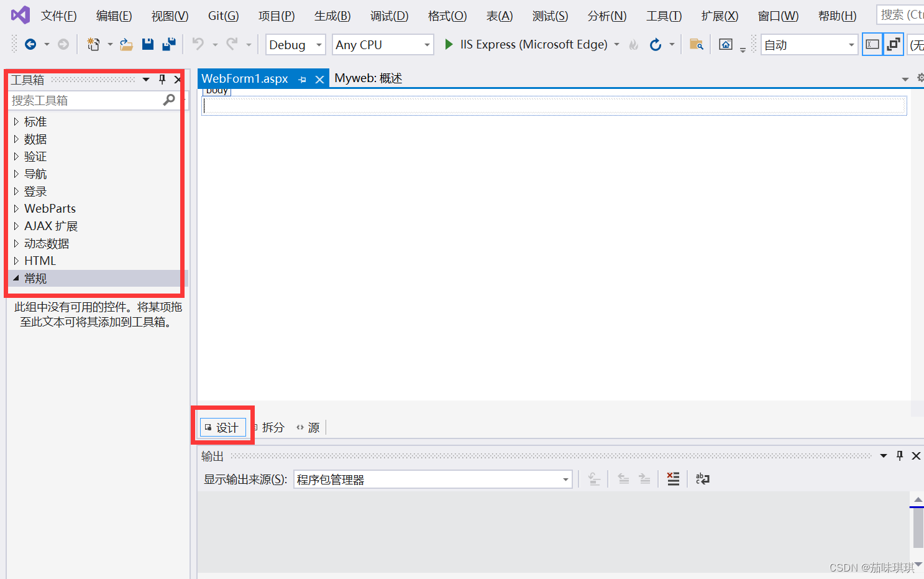Open the 文件(F) menu
Viewport: 924px width, 579px height.
pos(59,16)
